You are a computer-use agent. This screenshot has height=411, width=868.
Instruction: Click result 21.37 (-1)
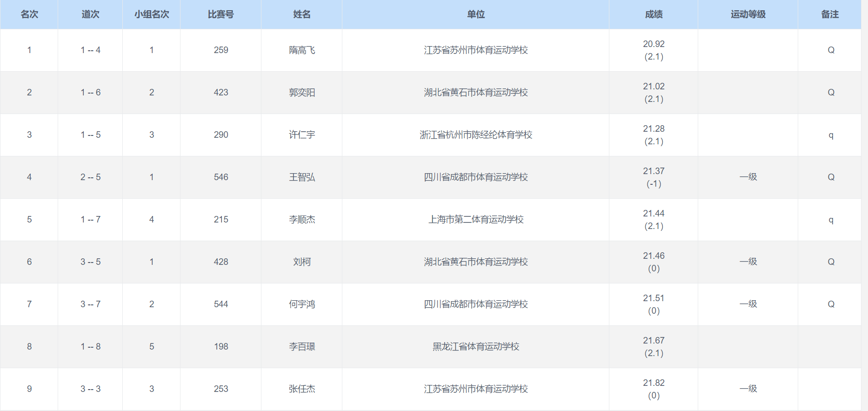(654, 177)
